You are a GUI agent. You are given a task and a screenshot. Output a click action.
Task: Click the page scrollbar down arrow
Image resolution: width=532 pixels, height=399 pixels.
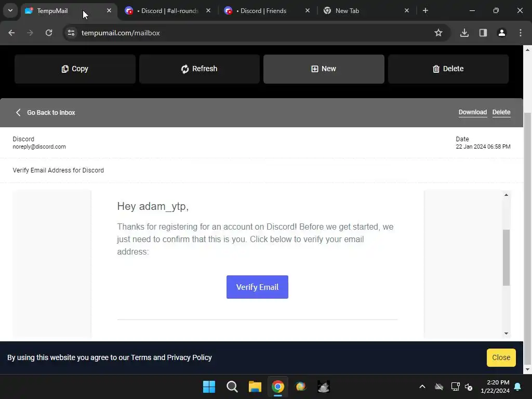tap(528, 369)
